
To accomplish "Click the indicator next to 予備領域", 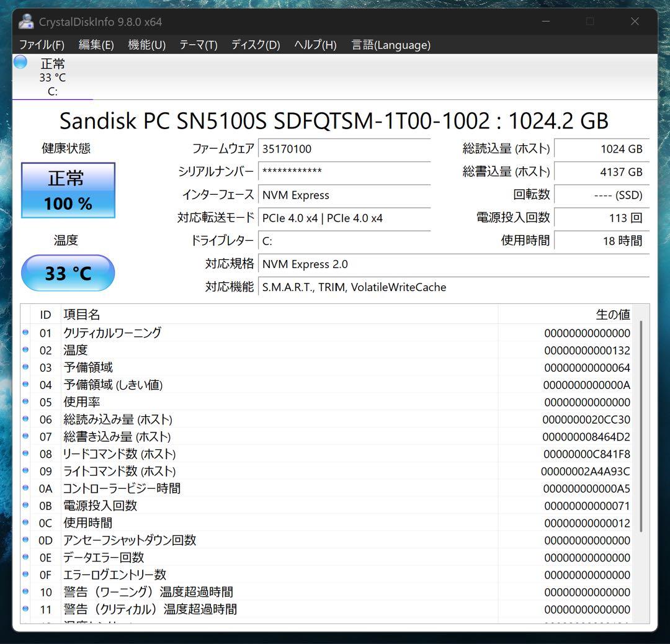I will pos(25,368).
